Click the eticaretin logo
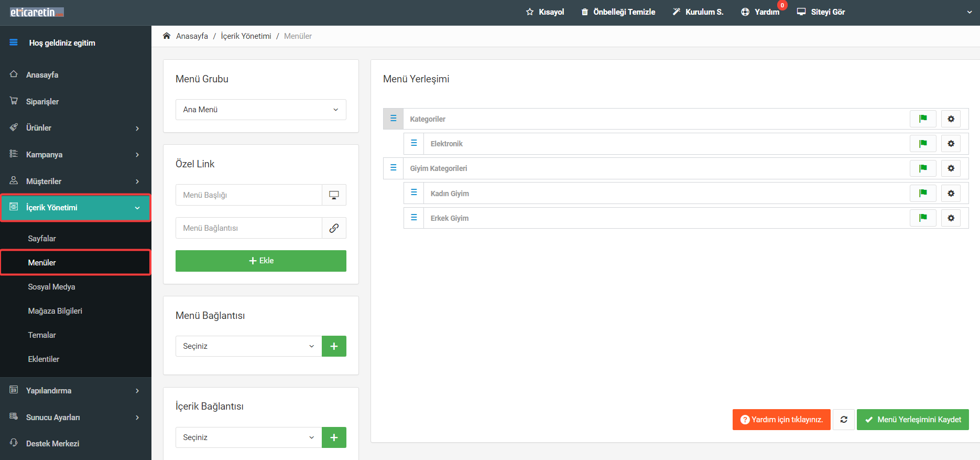This screenshot has width=980, height=460. point(37,12)
